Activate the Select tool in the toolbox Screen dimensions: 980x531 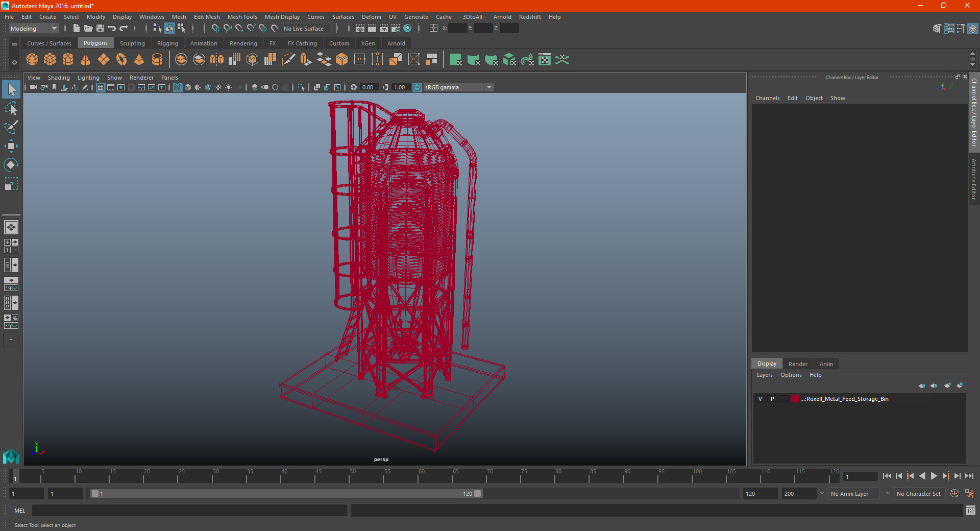pyautogui.click(x=11, y=90)
